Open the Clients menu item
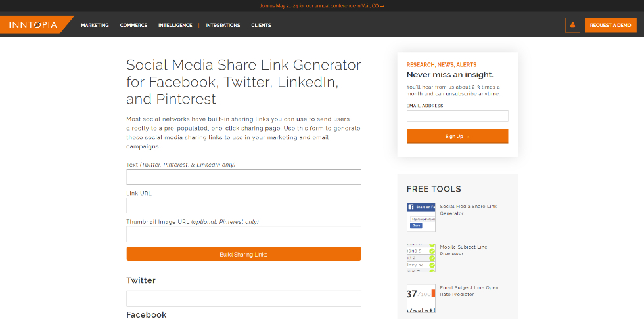This screenshot has width=644, height=319. (261, 25)
